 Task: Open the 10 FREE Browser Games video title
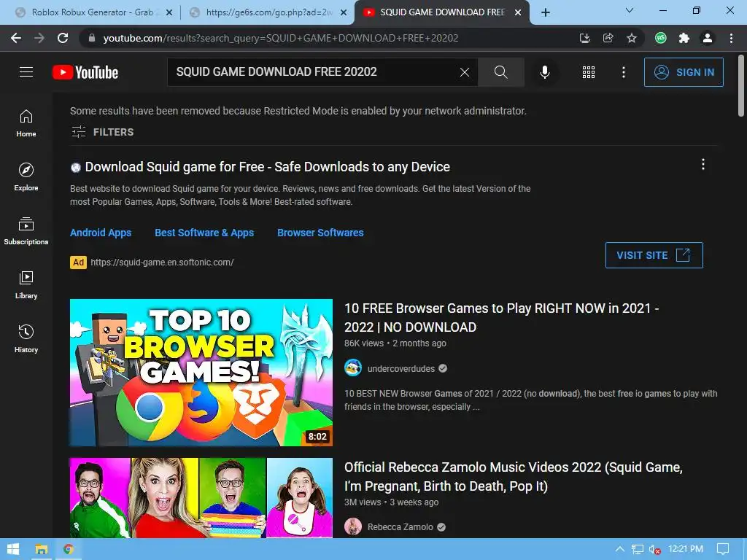point(502,318)
